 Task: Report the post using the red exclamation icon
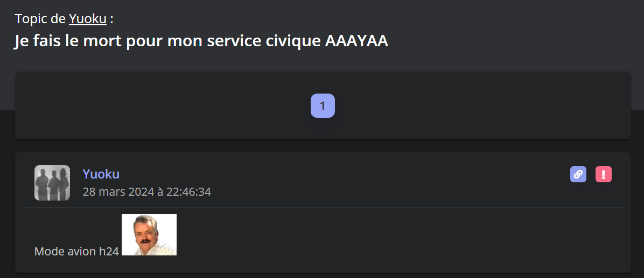(603, 174)
